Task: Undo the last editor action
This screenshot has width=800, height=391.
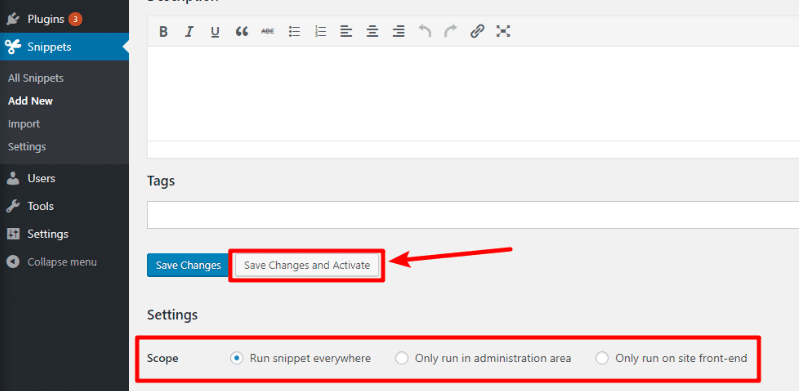Action: pyautogui.click(x=424, y=32)
